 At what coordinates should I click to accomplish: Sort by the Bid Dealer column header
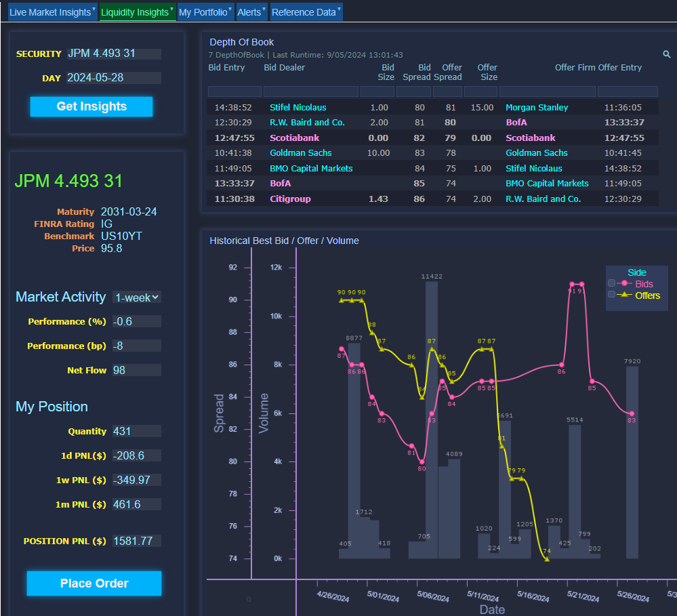[x=284, y=68]
